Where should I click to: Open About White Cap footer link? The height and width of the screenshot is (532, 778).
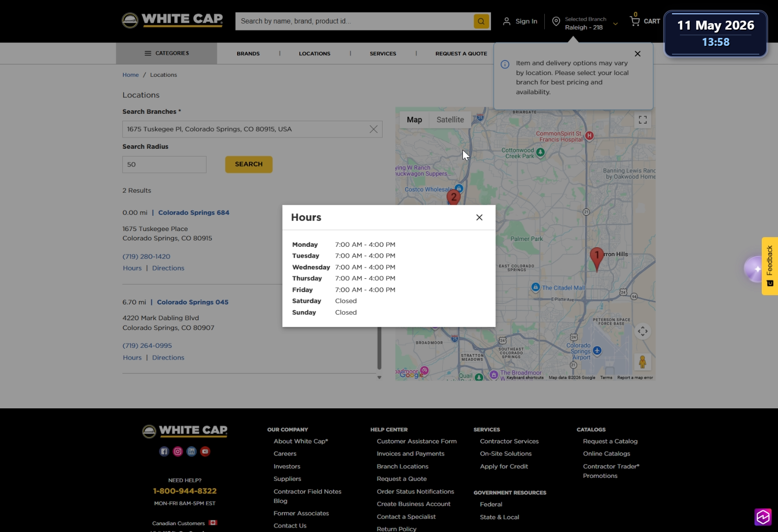click(301, 441)
